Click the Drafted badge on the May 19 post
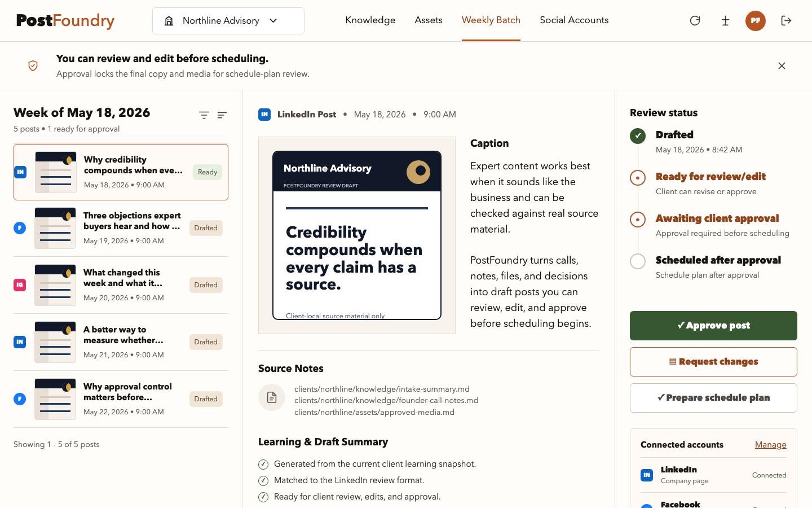This screenshot has height=508, width=812. (x=206, y=228)
